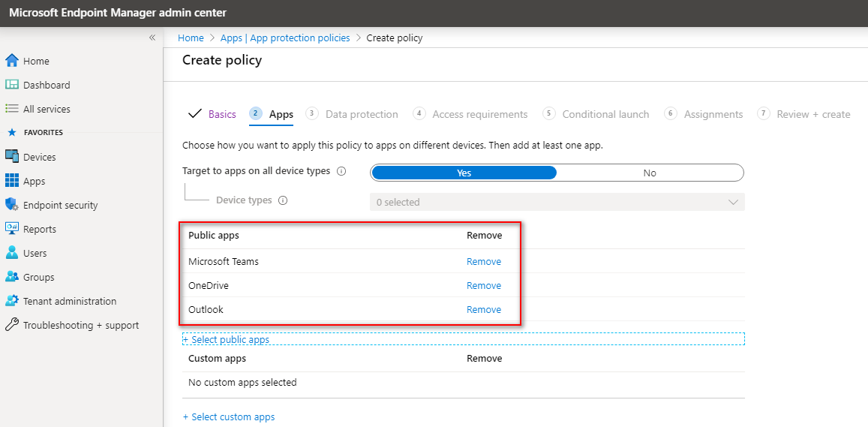The image size is (868, 427).
Task: Click Microsoft Endpoint Manager admin center title
Action: pyautogui.click(x=117, y=13)
